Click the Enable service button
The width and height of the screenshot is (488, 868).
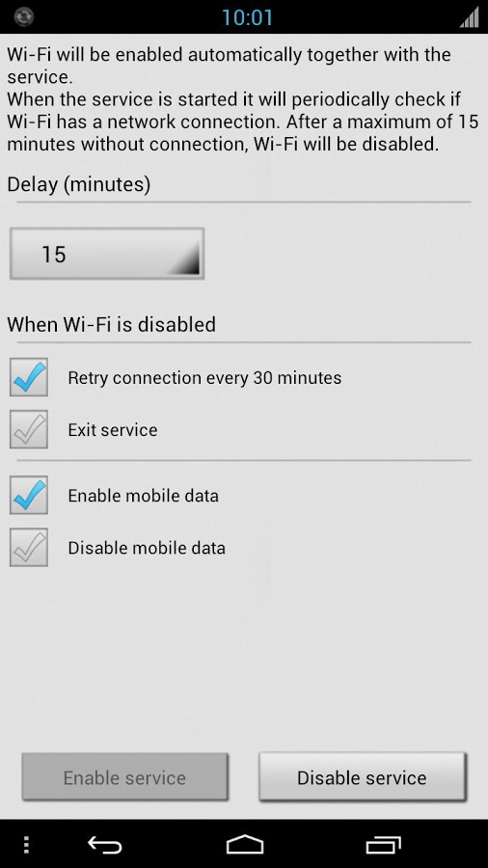124,776
